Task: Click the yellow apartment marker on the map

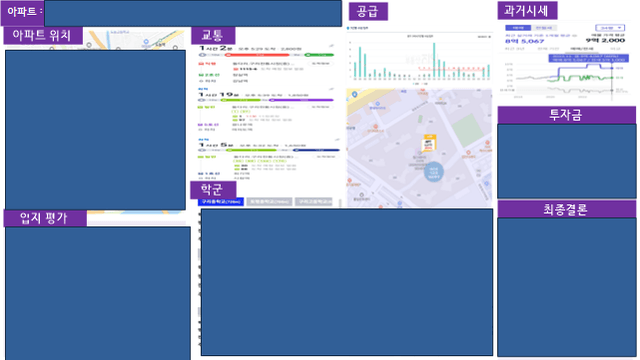Action: 429,143
